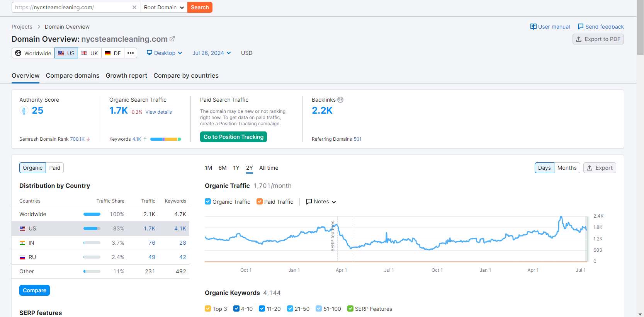This screenshot has width=644, height=317.
Task: Click the Send feedback speech bubble icon
Action: click(x=581, y=27)
